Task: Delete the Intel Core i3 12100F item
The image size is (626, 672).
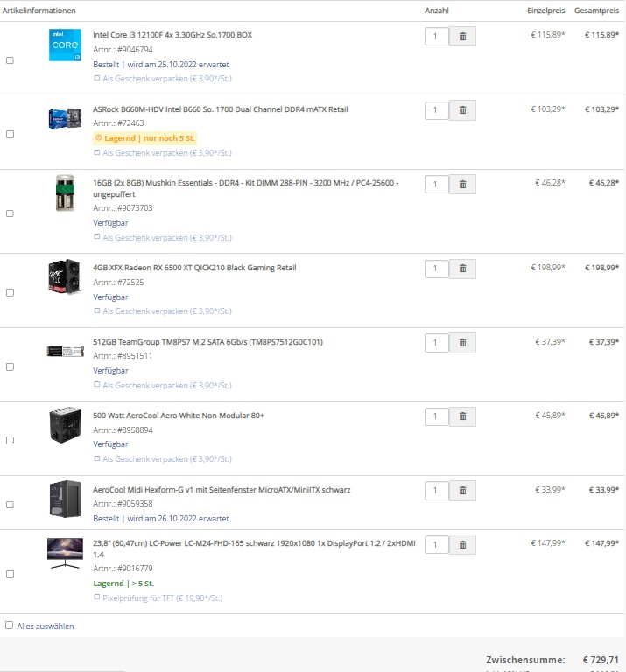Action: (x=462, y=37)
